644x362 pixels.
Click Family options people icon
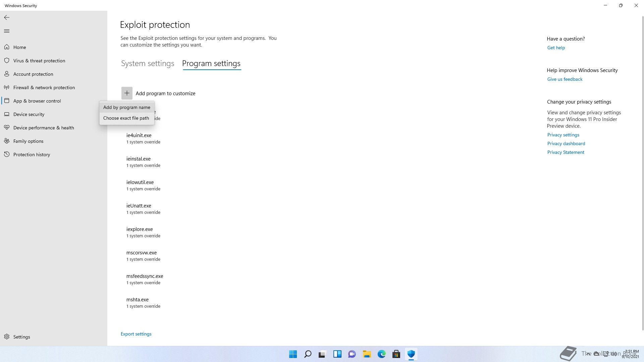[7, 141]
